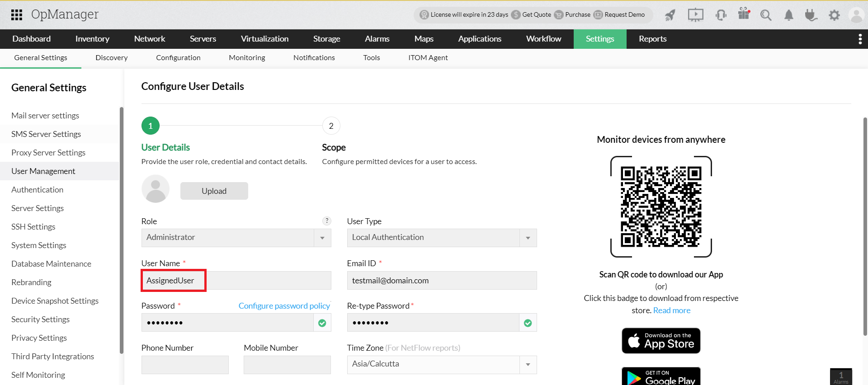The height and width of the screenshot is (385, 868).
Task: Open the apps grid menu
Action: (17, 15)
